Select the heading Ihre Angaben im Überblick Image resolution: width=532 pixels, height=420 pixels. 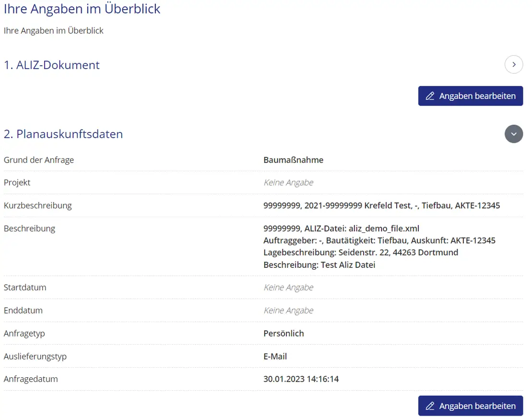[82, 9]
